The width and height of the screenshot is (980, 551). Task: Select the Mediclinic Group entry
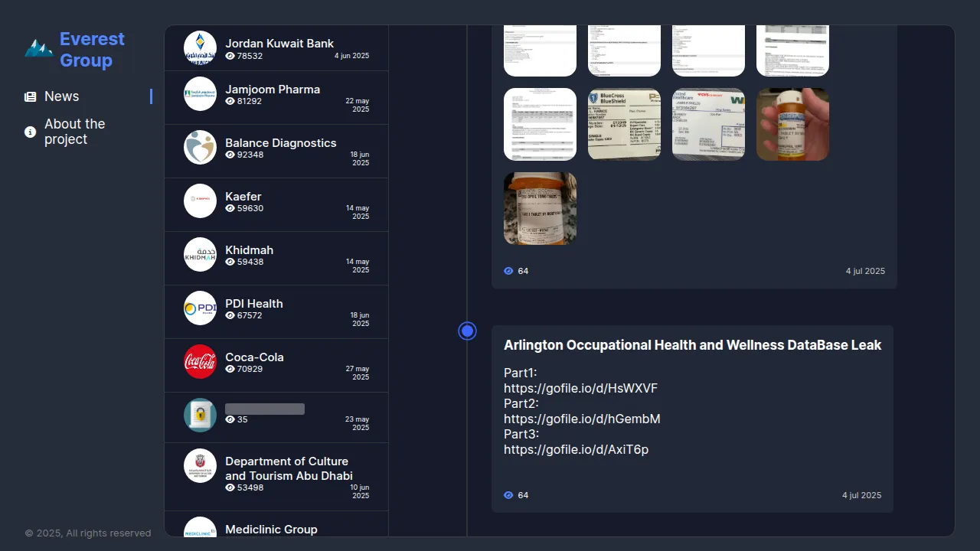[x=271, y=529]
